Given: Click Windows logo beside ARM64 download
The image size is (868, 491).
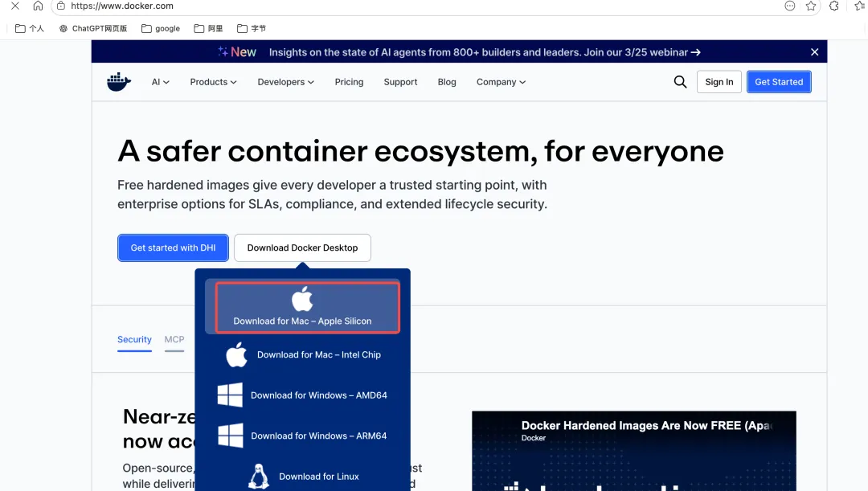Looking at the screenshot, I should pos(231,436).
